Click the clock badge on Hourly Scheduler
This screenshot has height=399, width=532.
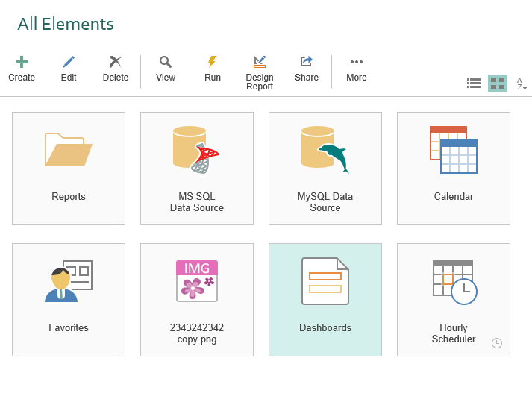tap(497, 343)
